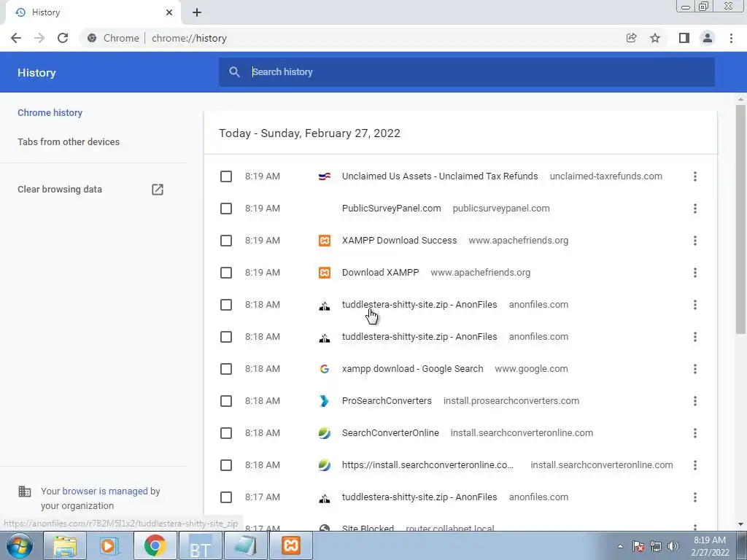Open actions menu for xampp download Google Search
Screen dimensions: 747x560
[695, 369]
